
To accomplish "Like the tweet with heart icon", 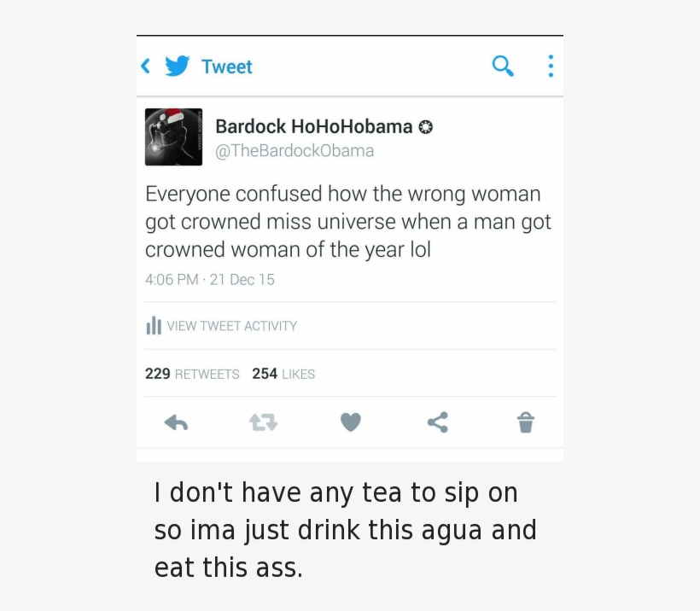I will click(351, 422).
